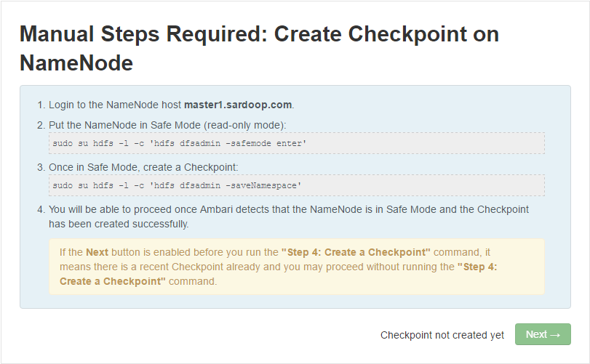Click 'sudo' in the safemode command
The width and height of the screenshot is (590, 364).
tap(63, 143)
